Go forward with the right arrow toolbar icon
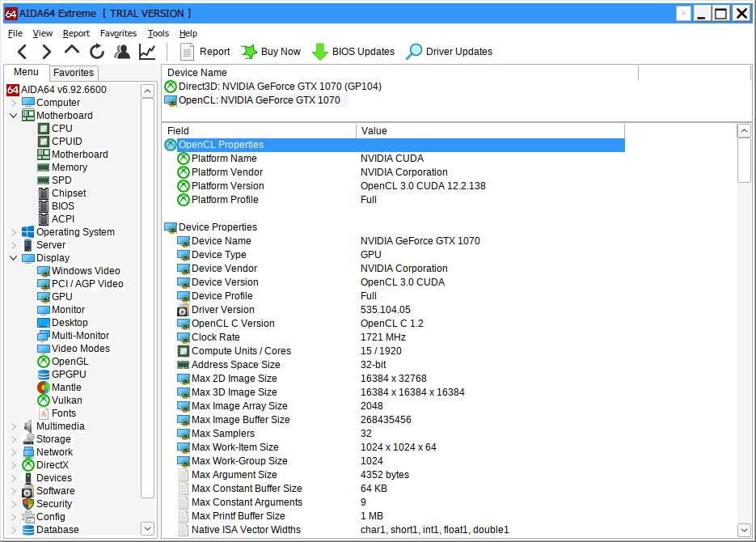 tap(46, 51)
